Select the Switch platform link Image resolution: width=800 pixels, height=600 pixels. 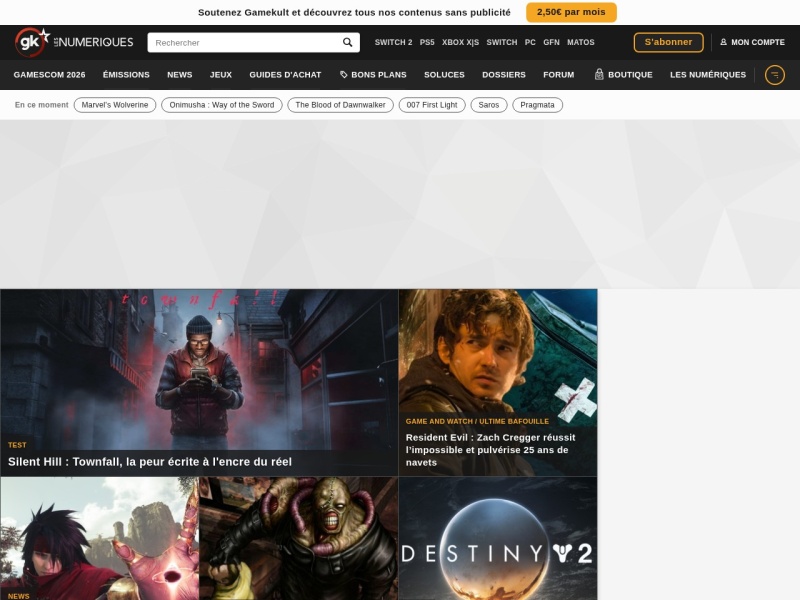coord(502,42)
